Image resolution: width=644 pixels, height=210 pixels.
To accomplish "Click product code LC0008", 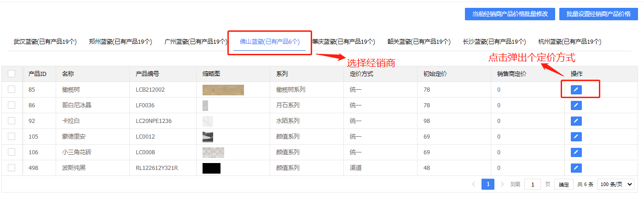I will pyautogui.click(x=145, y=152).
